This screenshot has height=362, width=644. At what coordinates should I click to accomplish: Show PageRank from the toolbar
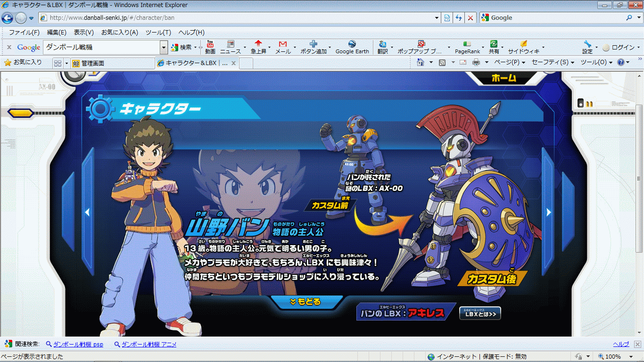pyautogui.click(x=467, y=47)
